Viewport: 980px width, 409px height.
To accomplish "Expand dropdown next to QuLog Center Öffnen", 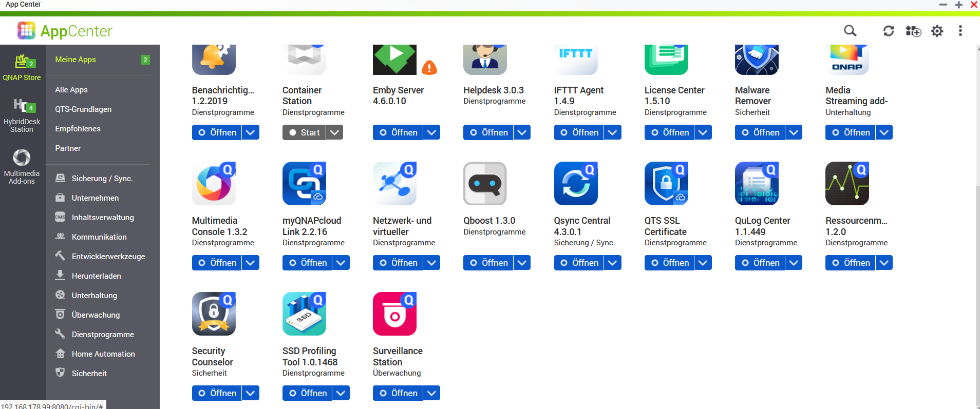I will (x=794, y=263).
